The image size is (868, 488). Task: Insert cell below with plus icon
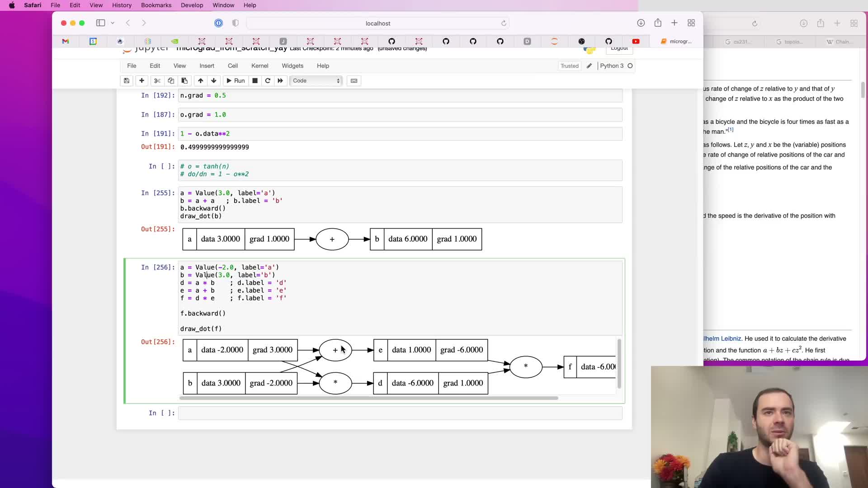pyautogui.click(x=142, y=80)
